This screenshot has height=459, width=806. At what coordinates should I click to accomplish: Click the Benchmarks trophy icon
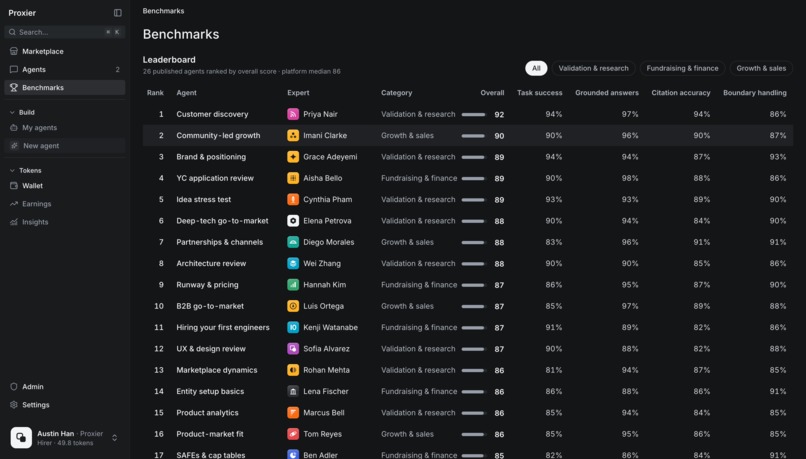[x=14, y=87]
